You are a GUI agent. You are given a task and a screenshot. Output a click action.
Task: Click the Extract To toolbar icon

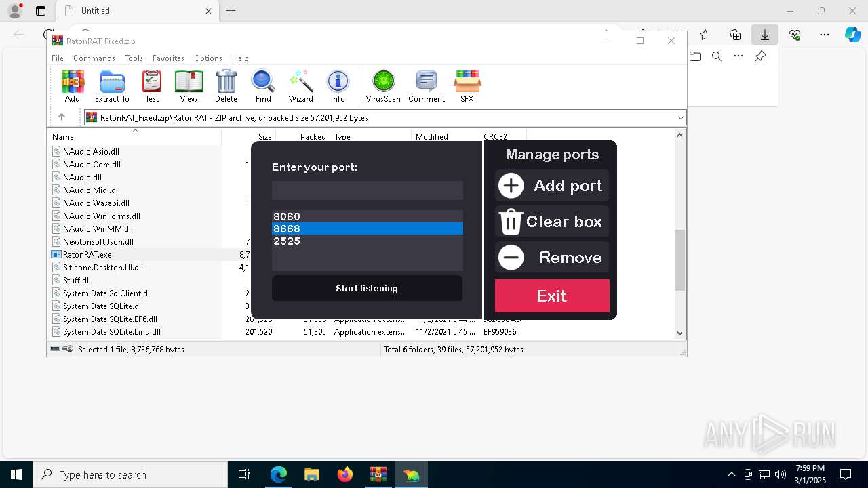pyautogui.click(x=112, y=86)
